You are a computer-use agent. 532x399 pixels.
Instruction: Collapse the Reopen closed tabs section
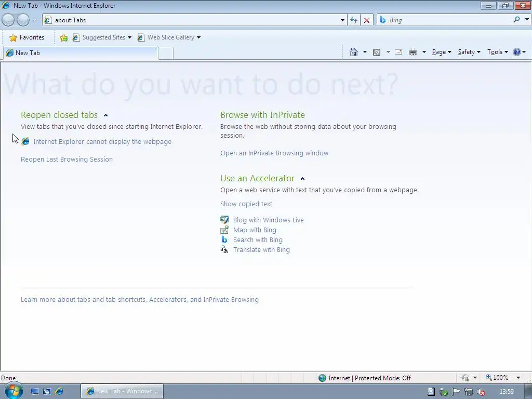tap(105, 115)
